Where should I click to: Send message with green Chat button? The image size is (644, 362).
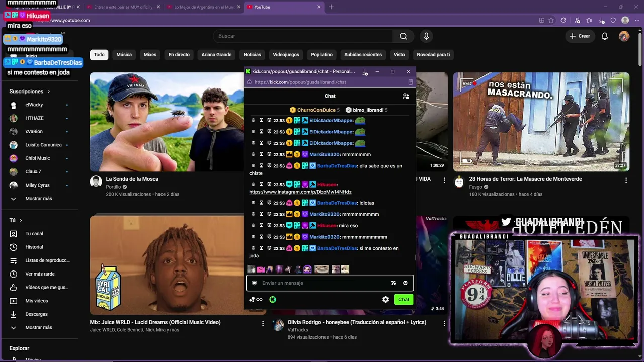404,299
